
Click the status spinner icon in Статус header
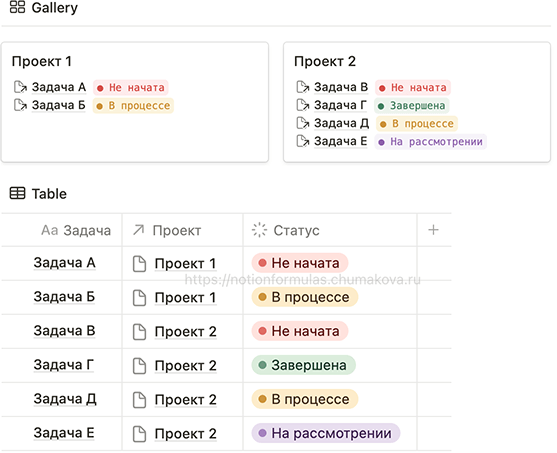pos(259,230)
